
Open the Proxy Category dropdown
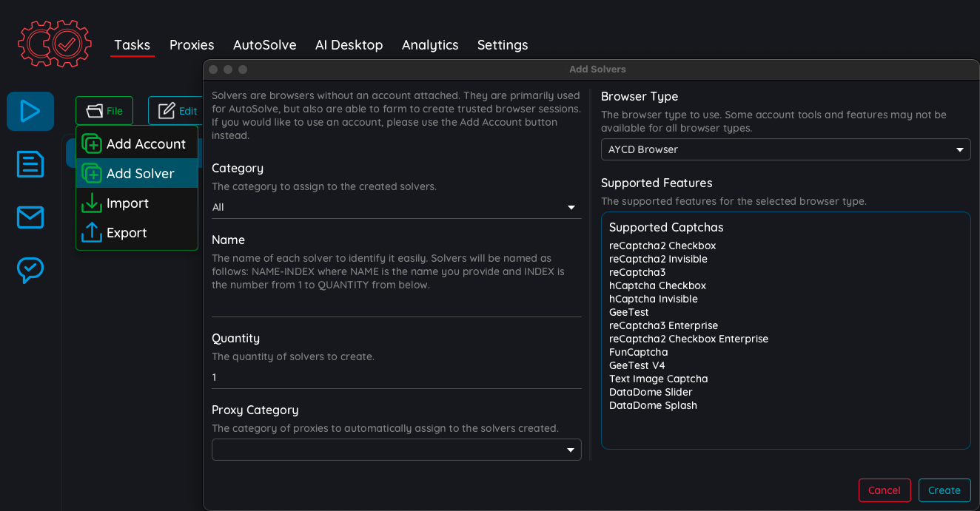pyautogui.click(x=396, y=450)
